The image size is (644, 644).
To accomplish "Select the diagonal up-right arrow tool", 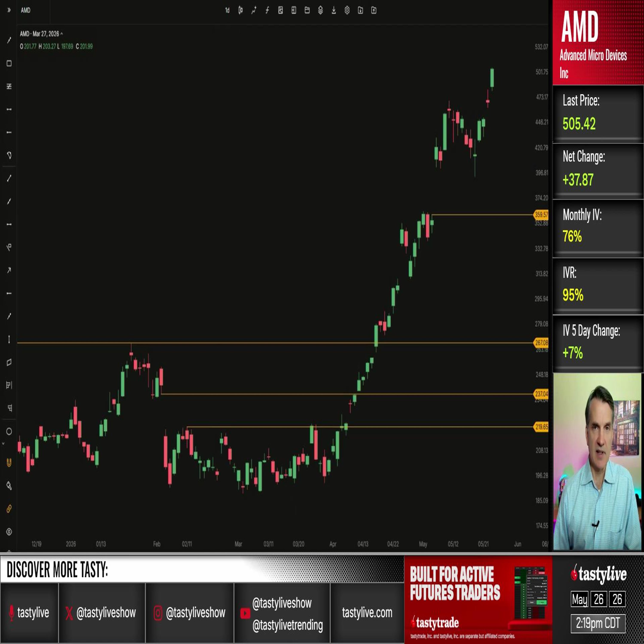I will tap(9, 270).
